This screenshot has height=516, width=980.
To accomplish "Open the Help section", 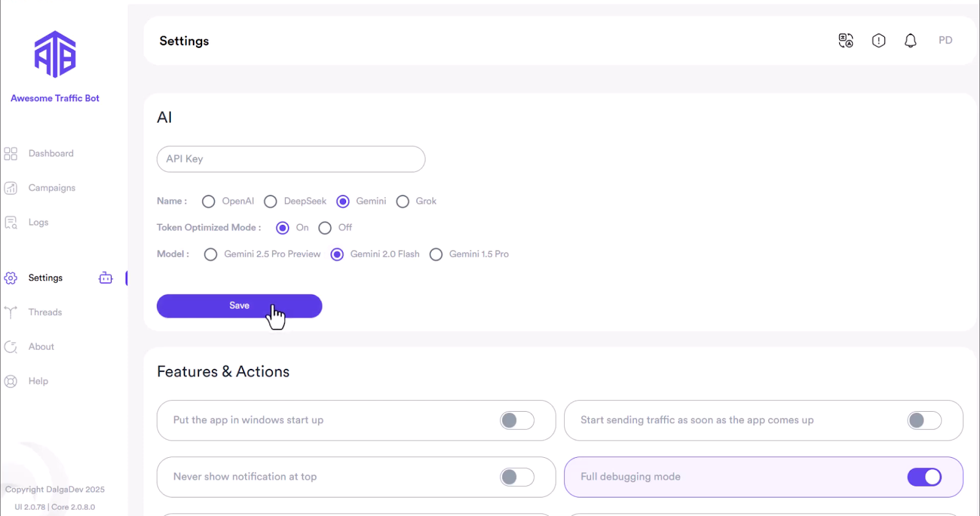I will pos(38,381).
